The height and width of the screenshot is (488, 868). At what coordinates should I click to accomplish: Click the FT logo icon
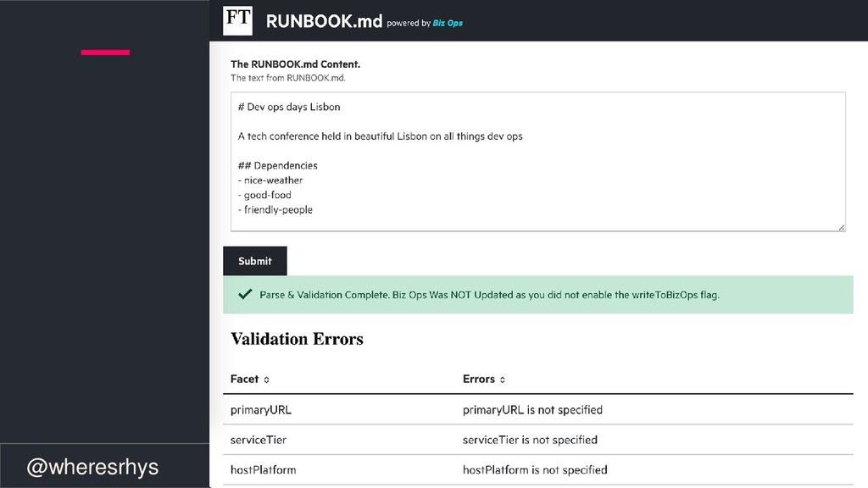[x=237, y=20]
